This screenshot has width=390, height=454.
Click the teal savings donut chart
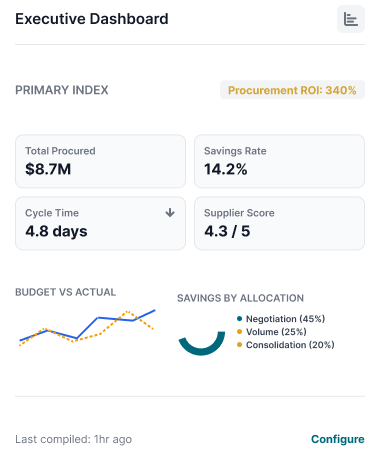click(202, 343)
